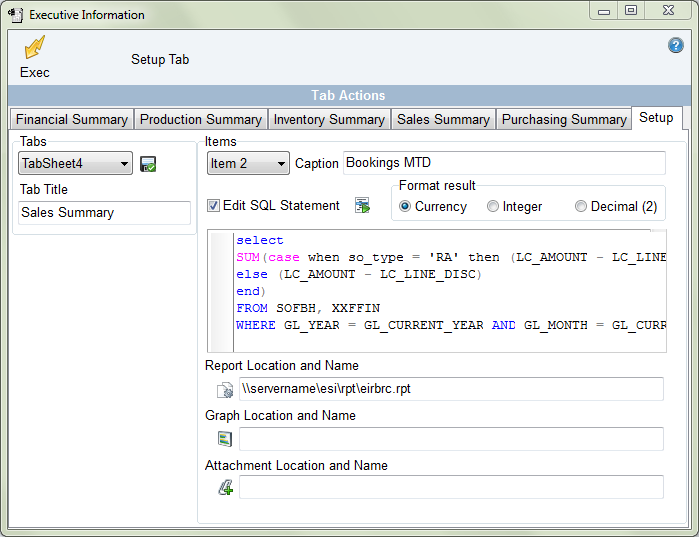Select the Integer format option
This screenshot has width=699, height=537.
tap(492, 206)
